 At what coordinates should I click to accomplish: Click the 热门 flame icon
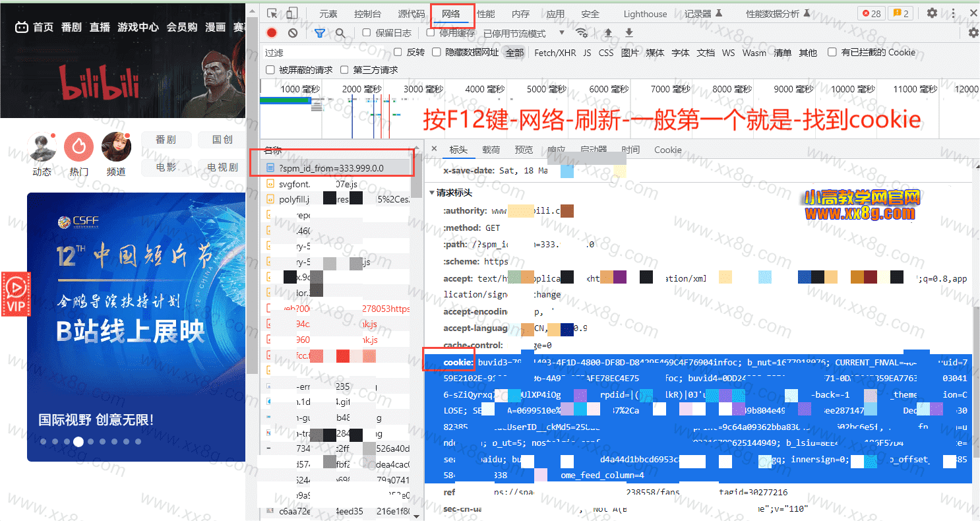click(x=79, y=146)
